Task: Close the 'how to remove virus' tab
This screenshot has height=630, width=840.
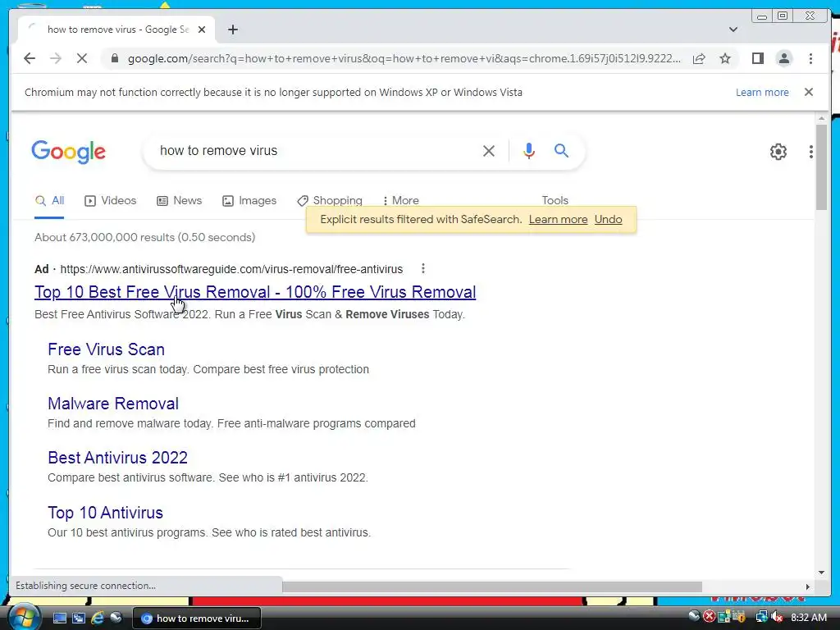Action: point(202,30)
